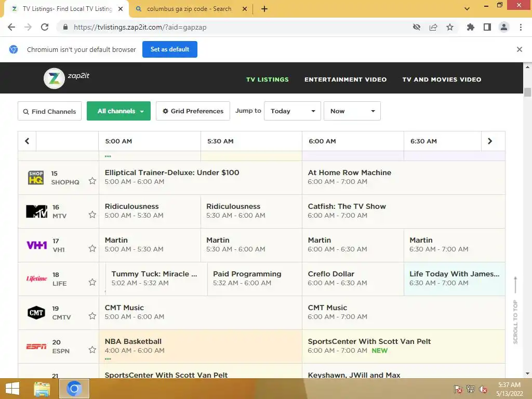Click the tracking-blocked eye icon in address bar
The width and height of the screenshot is (532, 399).
pos(417,27)
